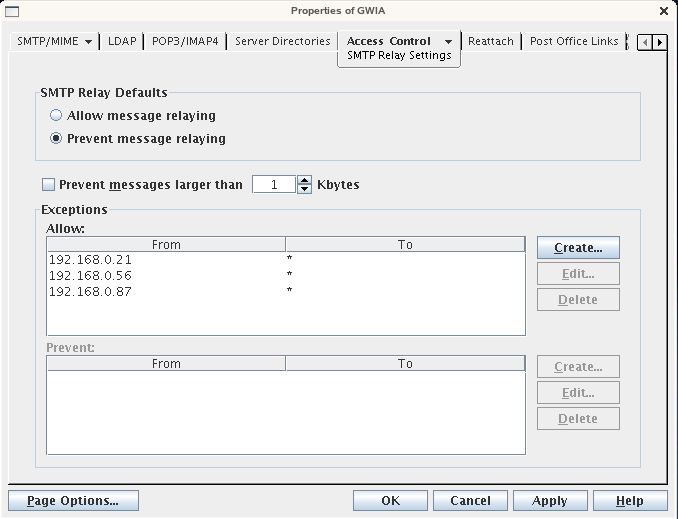Click the Kbytes size input field
The image size is (678, 519).
click(x=274, y=185)
